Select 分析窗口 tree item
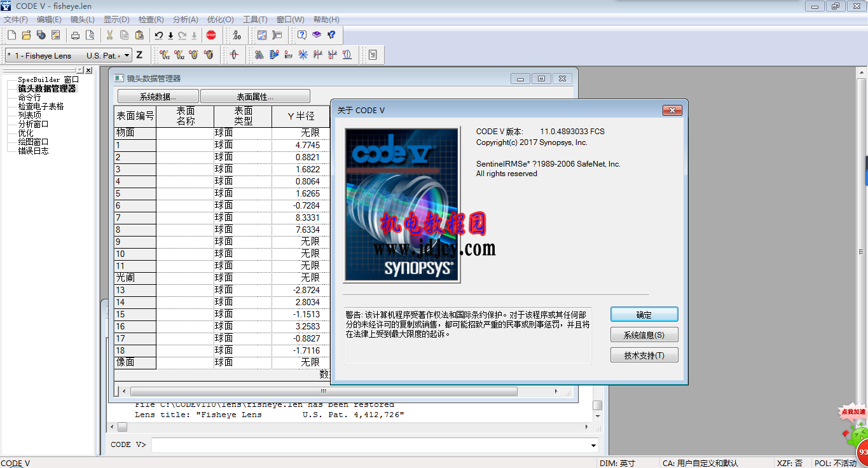Viewport: 868px width, 468px height. point(33,124)
